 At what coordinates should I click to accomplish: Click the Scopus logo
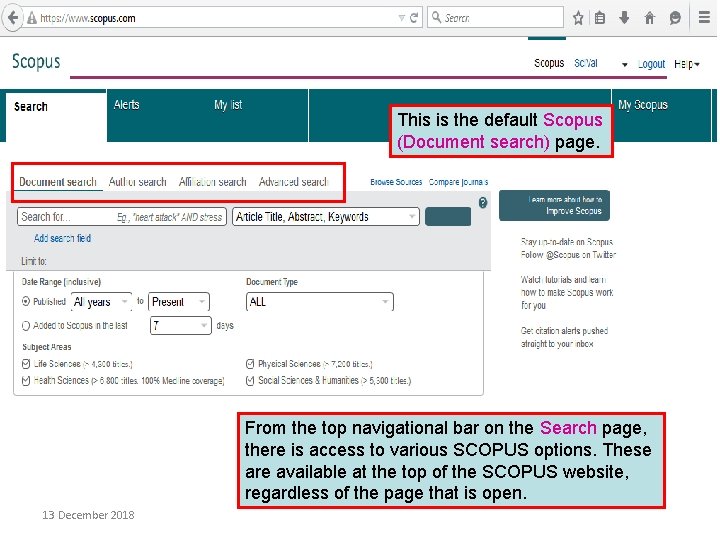[36, 62]
